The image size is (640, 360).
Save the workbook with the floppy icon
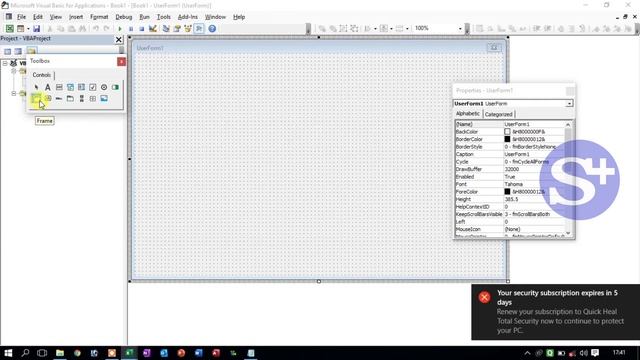click(x=36, y=29)
